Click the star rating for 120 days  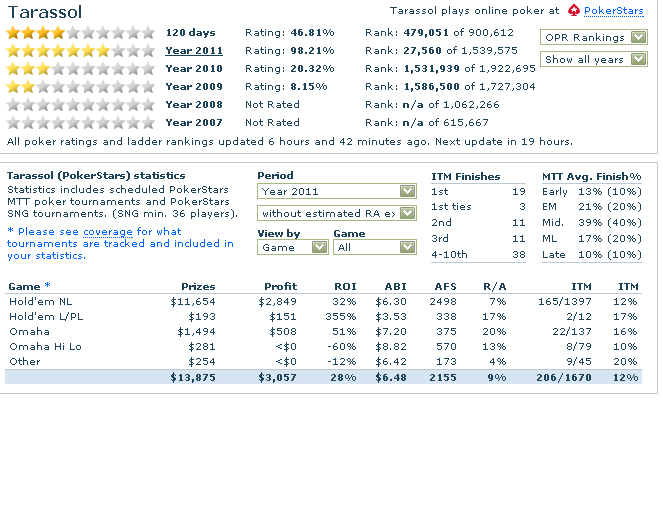click(x=80, y=33)
